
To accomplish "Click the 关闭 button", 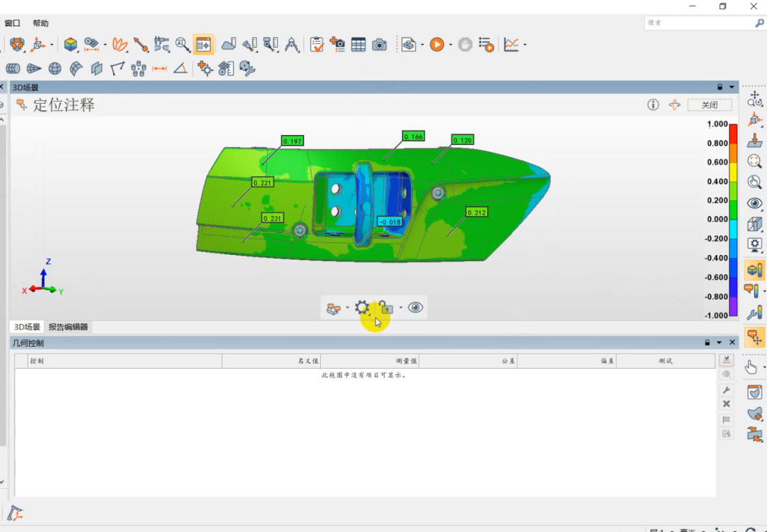I will point(709,105).
